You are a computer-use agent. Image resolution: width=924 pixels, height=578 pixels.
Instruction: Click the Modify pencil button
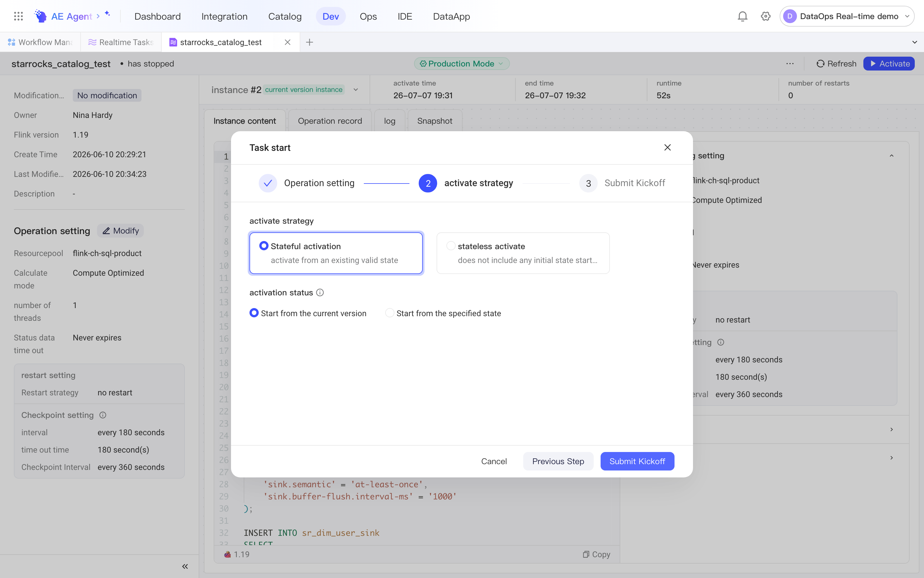click(x=120, y=231)
